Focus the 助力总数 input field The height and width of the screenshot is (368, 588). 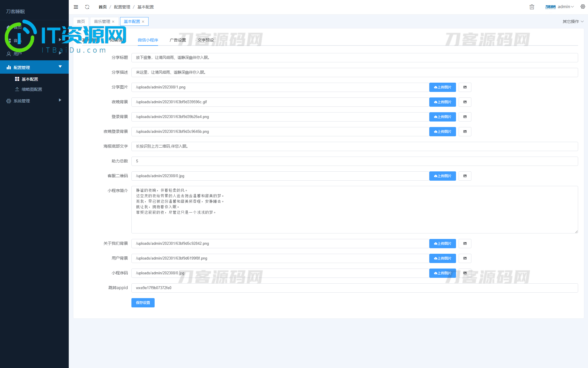(354, 161)
